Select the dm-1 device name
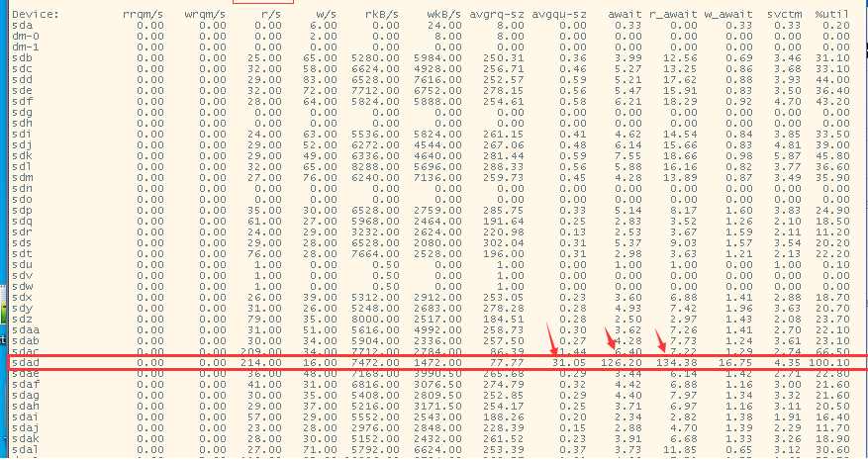 [24, 46]
